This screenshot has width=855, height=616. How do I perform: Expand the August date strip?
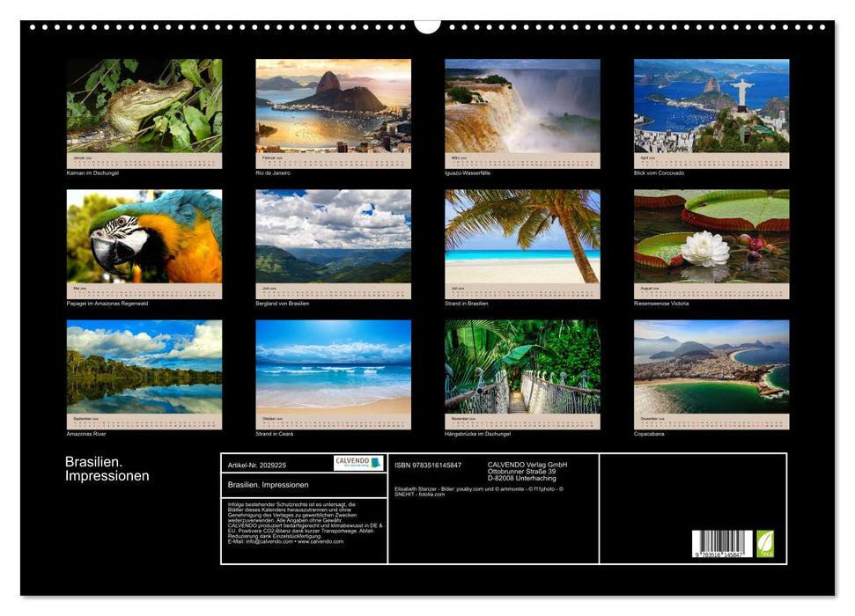click(x=706, y=290)
